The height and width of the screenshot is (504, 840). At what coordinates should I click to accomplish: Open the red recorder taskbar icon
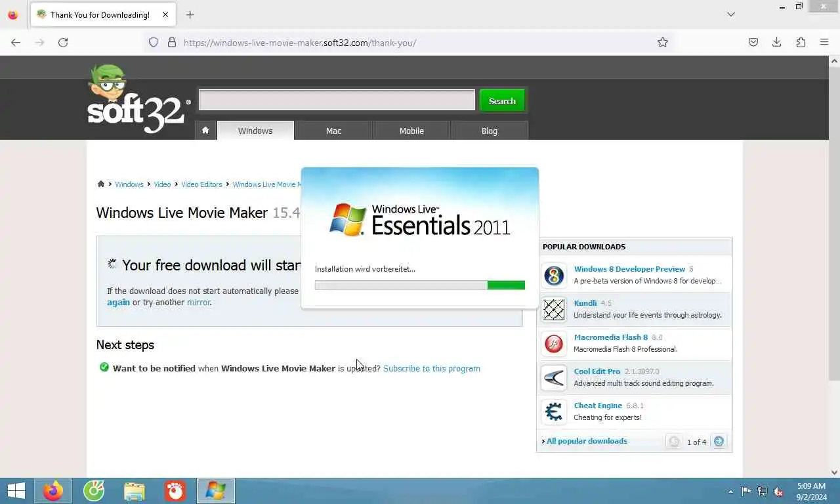click(x=175, y=491)
